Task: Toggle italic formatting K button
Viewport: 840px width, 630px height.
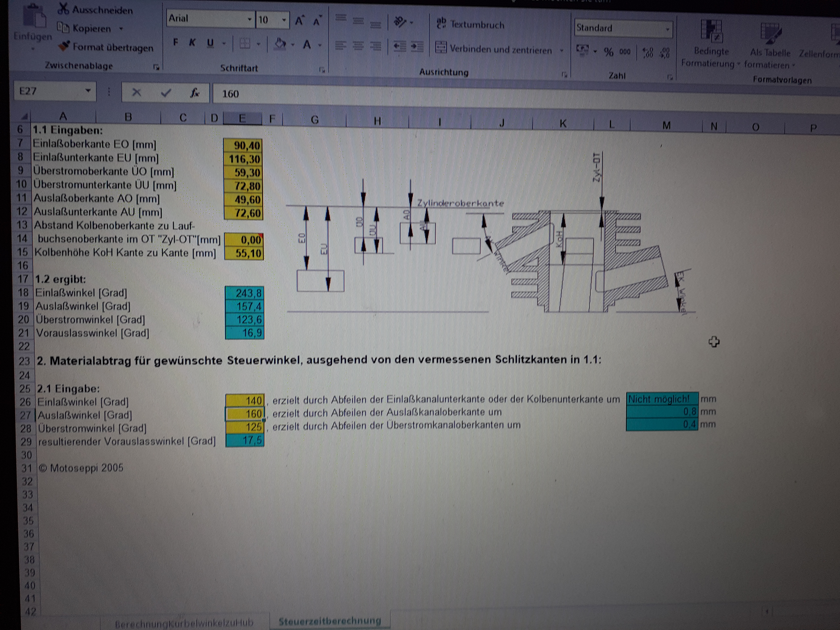Action: (x=192, y=43)
